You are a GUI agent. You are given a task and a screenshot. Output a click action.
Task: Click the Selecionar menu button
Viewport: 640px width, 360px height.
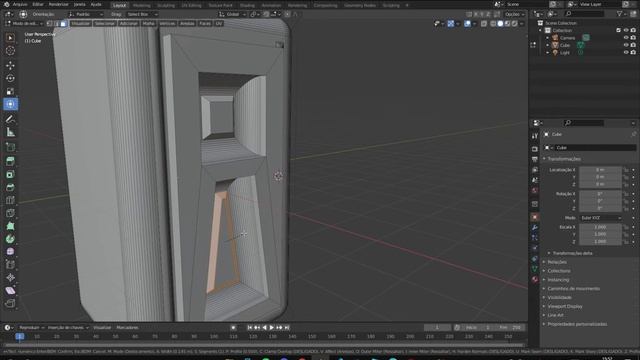(104, 24)
